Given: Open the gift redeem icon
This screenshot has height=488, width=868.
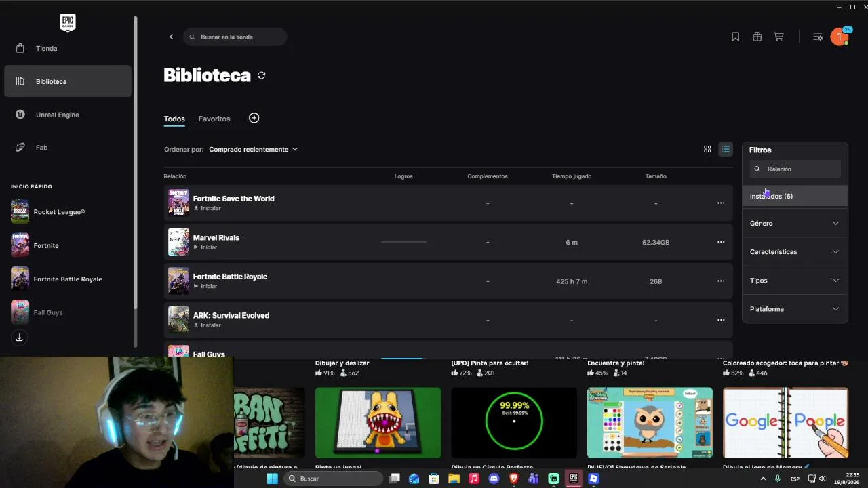Looking at the screenshot, I should click(x=757, y=37).
